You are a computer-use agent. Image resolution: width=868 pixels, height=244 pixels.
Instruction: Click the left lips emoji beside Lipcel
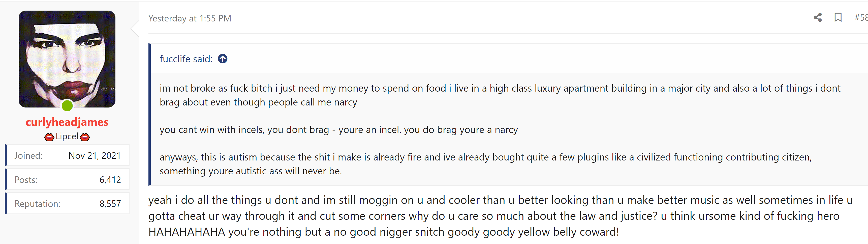coord(49,137)
